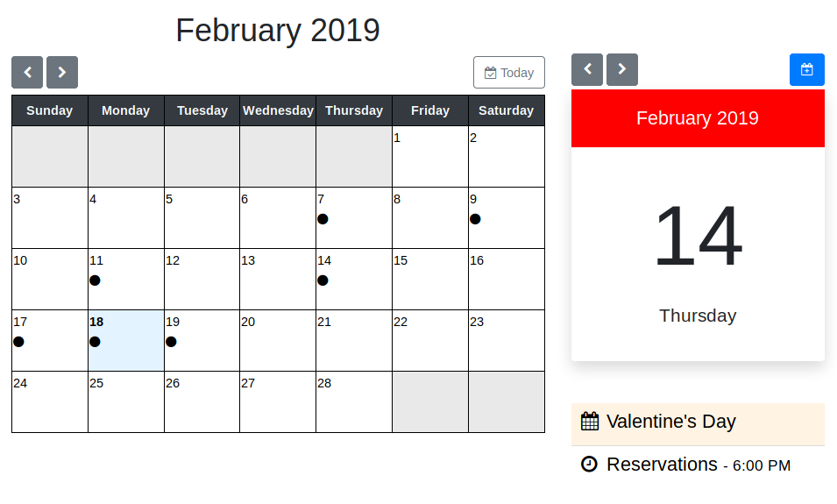The width and height of the screenshot is (837, 504).
Task: Select February 14 in the calendar grid
Action: click(354, 280)
